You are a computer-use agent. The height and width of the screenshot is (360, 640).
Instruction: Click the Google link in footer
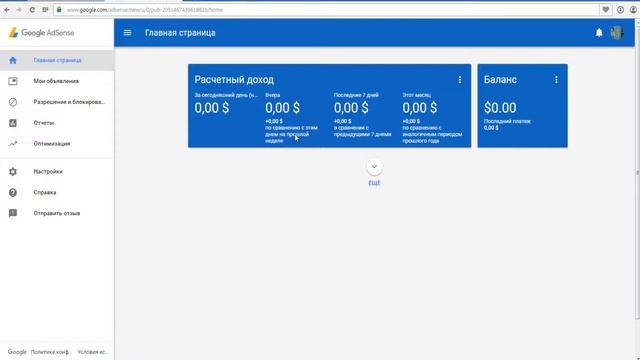coord(17,352)
